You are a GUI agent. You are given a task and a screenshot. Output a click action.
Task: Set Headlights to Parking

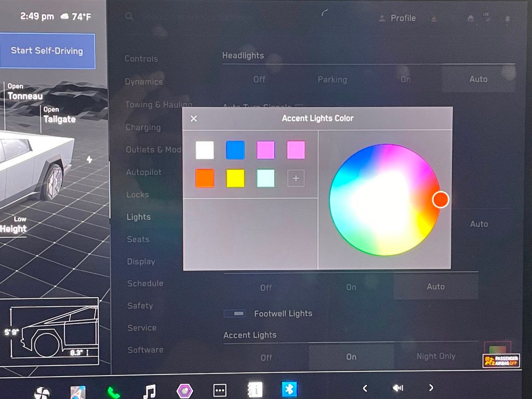pos(332,79)
